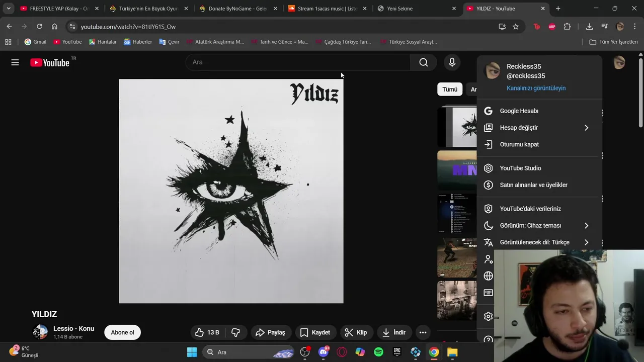Switch to the Stream 1sacas music SoundCloud tab
The image size is (644, 362).
pos(327,9)
